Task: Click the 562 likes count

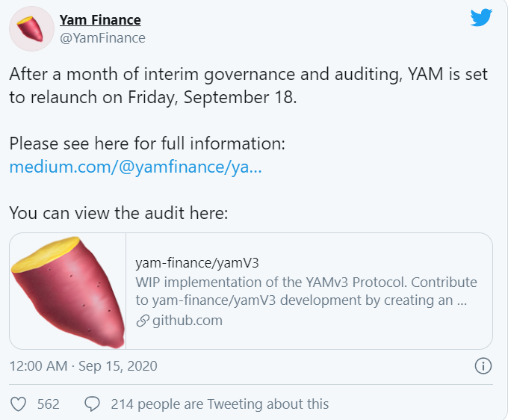Action: [49, 404]
